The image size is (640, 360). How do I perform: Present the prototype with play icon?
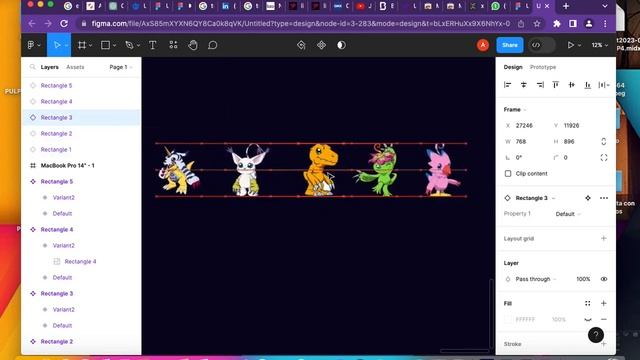(571, 45)
